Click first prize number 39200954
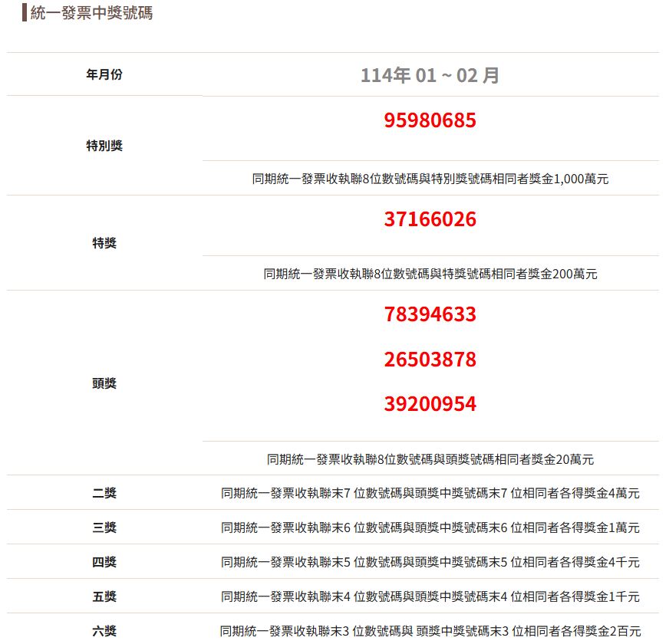The width and height of the screenshot is (669, 644). point(430,404)
